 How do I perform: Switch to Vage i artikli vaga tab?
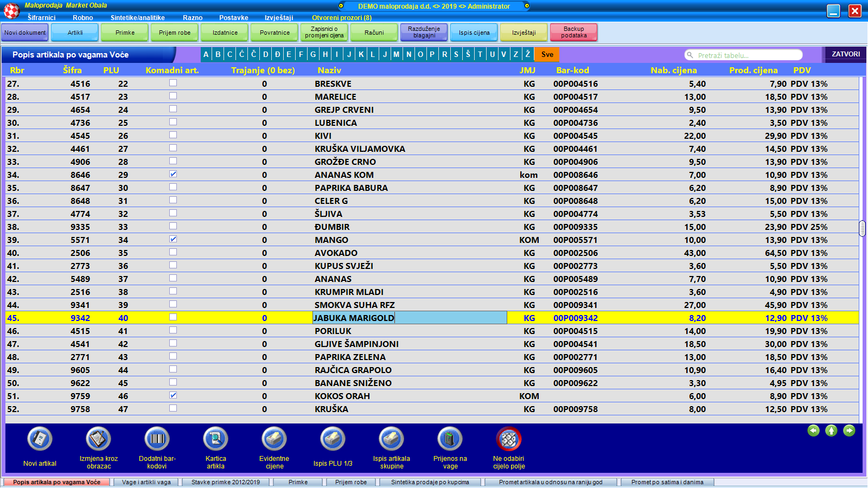coord(146,482)
